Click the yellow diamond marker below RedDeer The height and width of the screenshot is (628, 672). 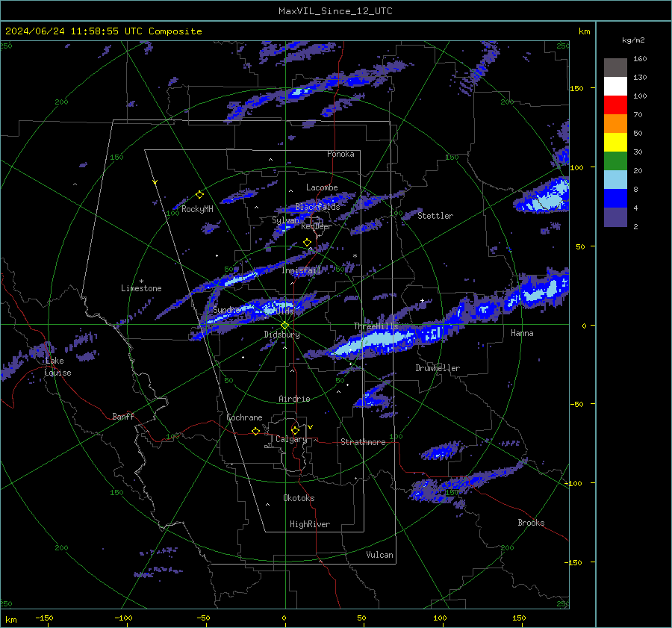tap(307, 243)
